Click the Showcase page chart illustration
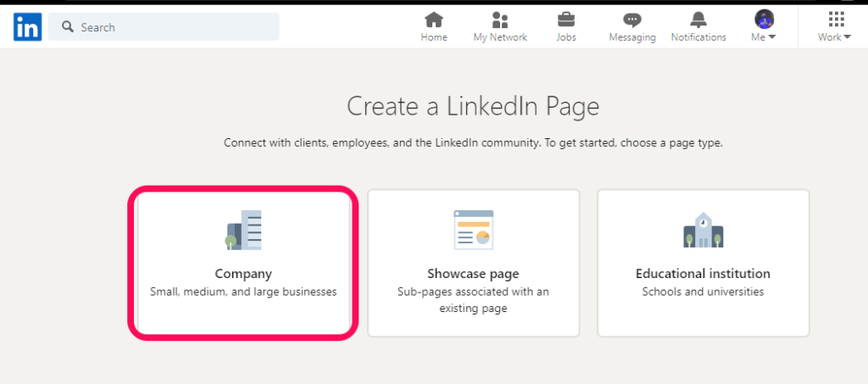Viewport: 868px width, 384px height. click(473, 230)
